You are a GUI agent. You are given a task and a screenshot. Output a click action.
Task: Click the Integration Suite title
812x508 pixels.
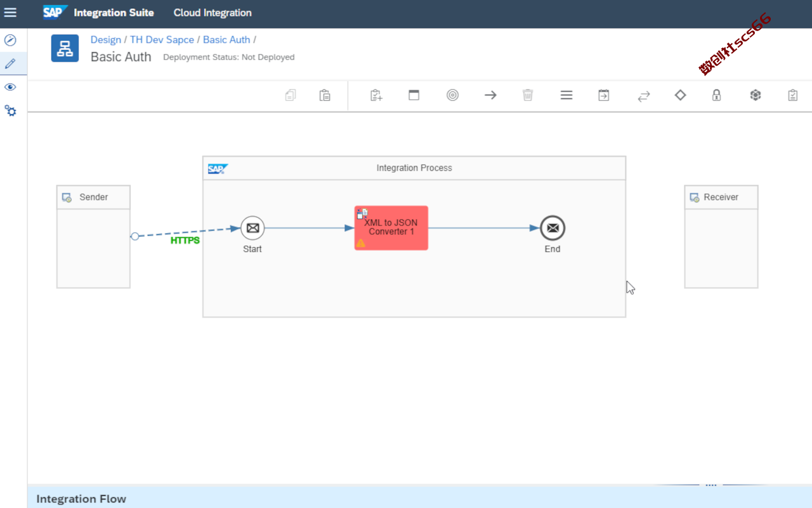pyautogui.click(x=114, y=13)
